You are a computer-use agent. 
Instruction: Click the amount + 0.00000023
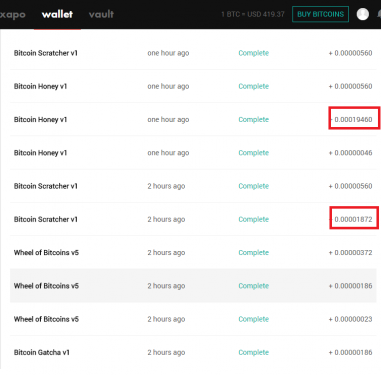(x=350, y=319)
